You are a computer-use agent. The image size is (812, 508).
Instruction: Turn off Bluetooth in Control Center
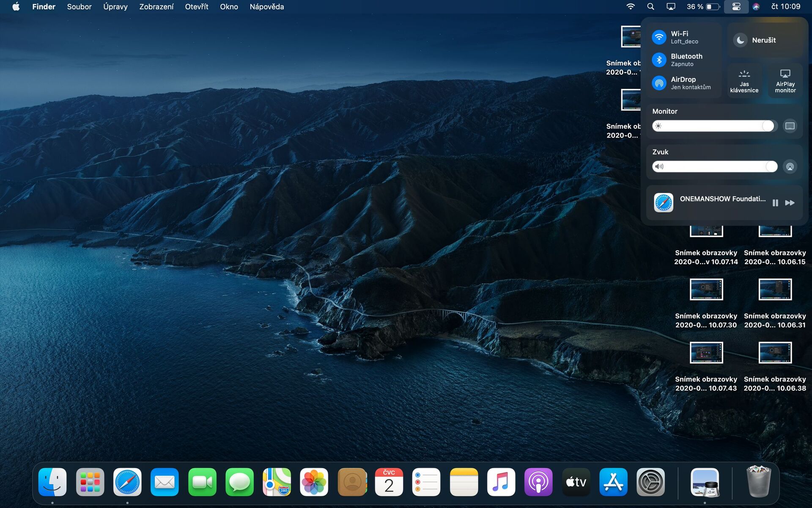point(658,60)
